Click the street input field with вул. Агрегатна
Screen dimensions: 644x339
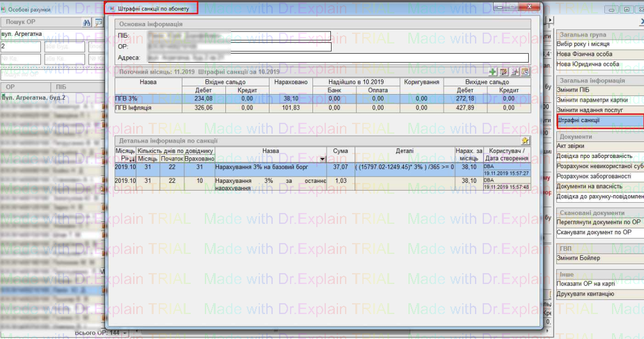(x=47, y=33)
